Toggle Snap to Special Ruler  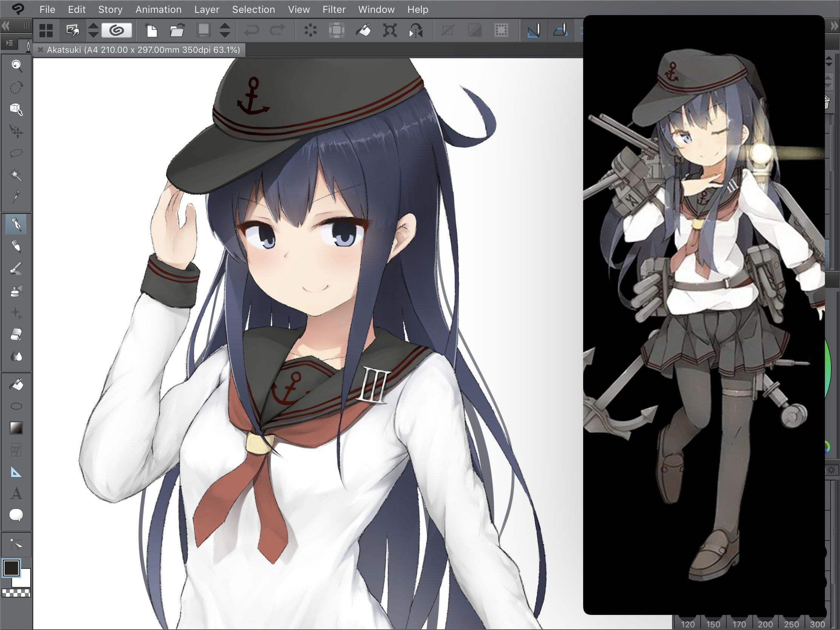pos(561,30)
